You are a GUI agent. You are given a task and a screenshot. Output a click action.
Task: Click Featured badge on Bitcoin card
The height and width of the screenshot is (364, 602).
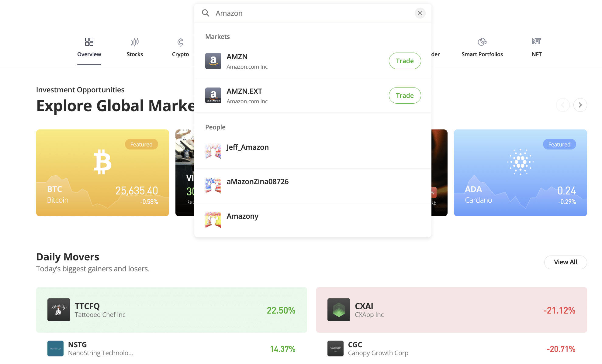point(141,144)
